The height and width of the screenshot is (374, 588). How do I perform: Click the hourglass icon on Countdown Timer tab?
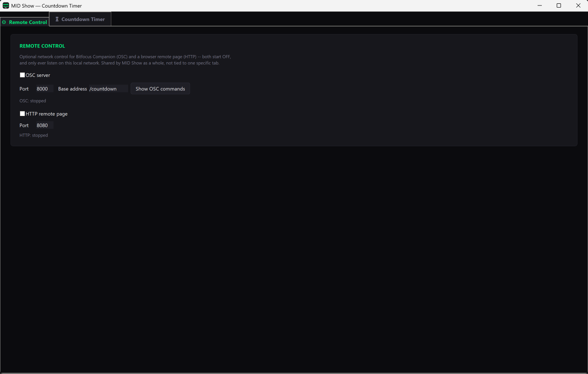pyautogui.click(x=57, y=19)
